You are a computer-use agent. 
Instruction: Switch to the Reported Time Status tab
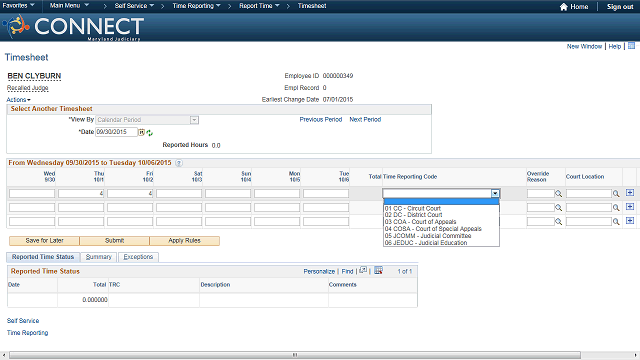(x=43, y=257)
